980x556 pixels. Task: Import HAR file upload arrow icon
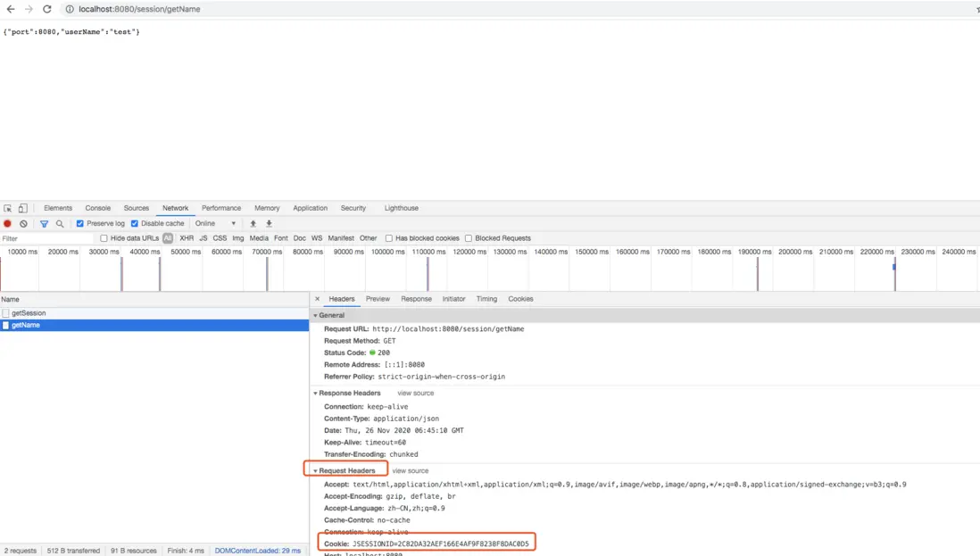253,224
